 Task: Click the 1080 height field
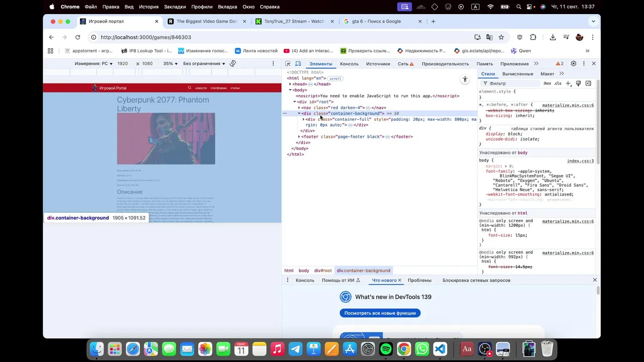(147, 64)
